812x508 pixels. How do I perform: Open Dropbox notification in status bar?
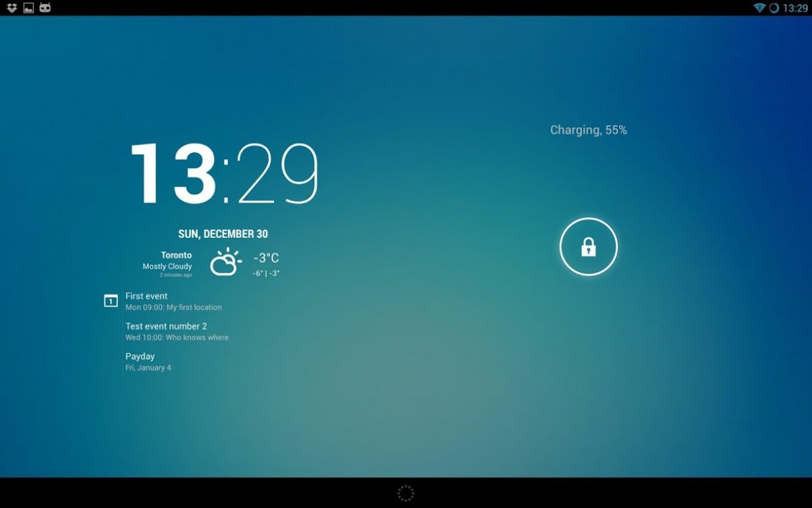(12, 8)
